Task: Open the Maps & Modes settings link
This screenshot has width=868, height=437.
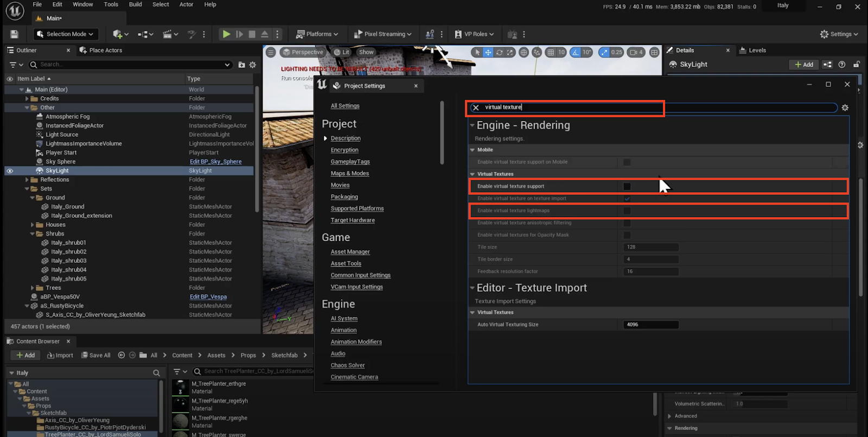Action: pos(350,174)
